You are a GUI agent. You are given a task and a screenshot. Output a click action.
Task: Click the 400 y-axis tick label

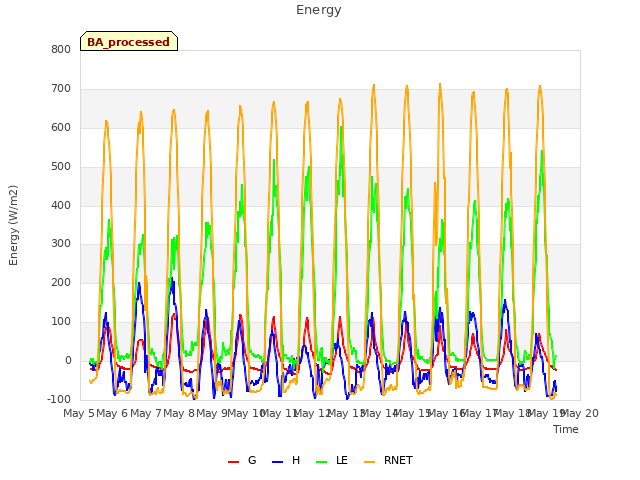tap(61, 206)
